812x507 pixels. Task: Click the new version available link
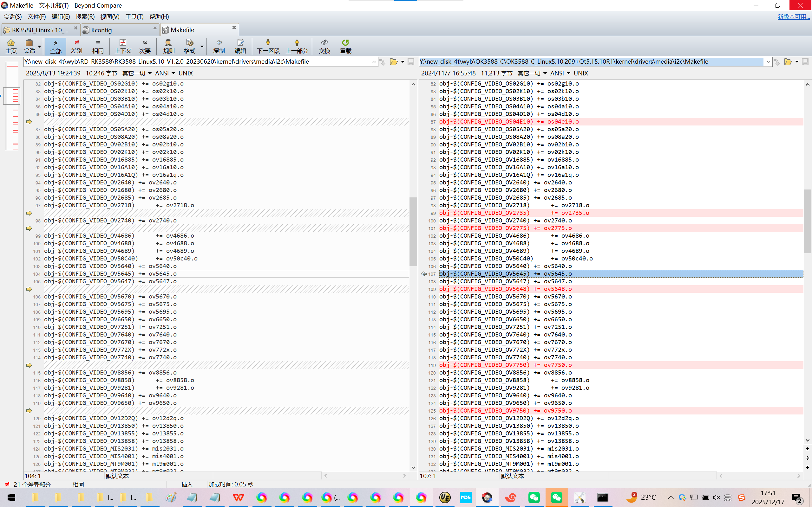[793, 16]
